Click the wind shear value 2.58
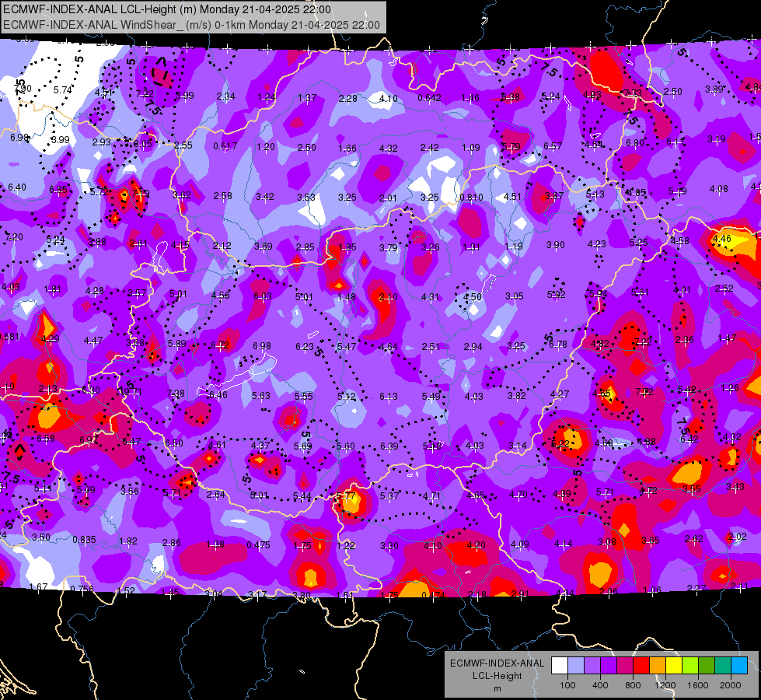Image resolution: width=761 pixels, height=700 pixels. click(223, 195)
